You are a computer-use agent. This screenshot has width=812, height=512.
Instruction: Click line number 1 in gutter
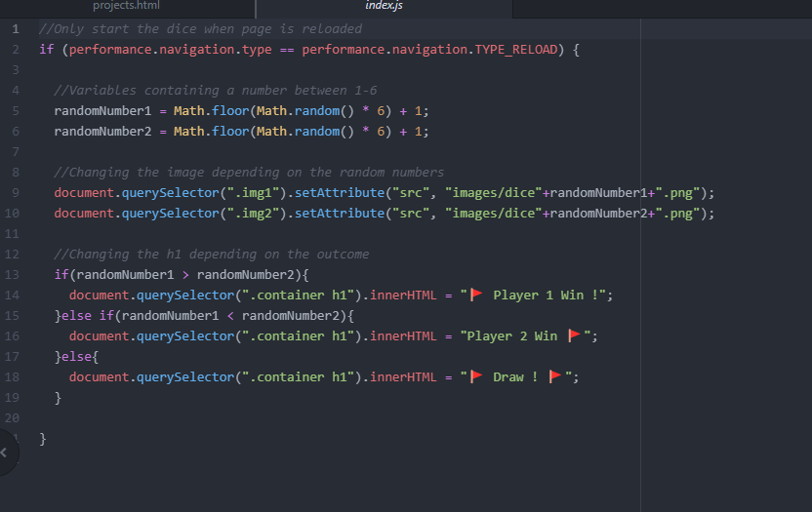click(16, 29)
